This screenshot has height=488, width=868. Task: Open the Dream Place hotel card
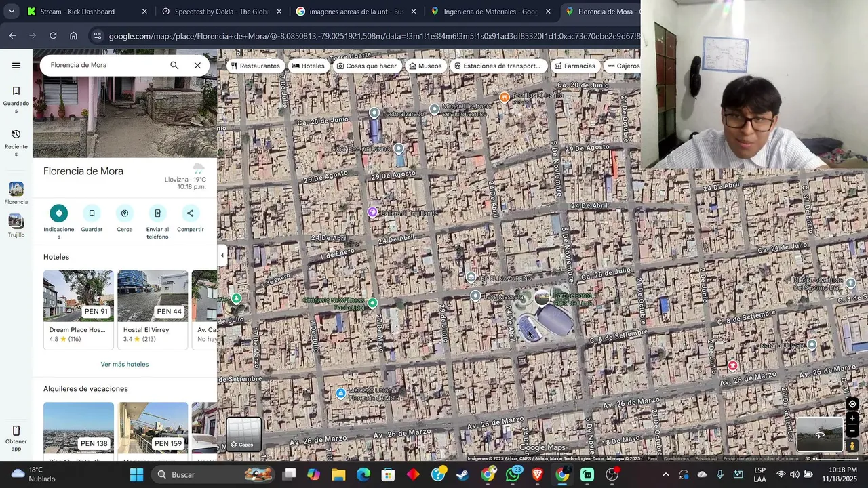(x=79, y=310)
